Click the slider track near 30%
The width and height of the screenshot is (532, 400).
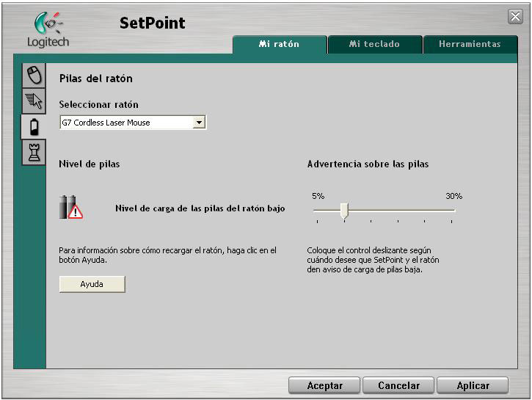click(449, 211)
